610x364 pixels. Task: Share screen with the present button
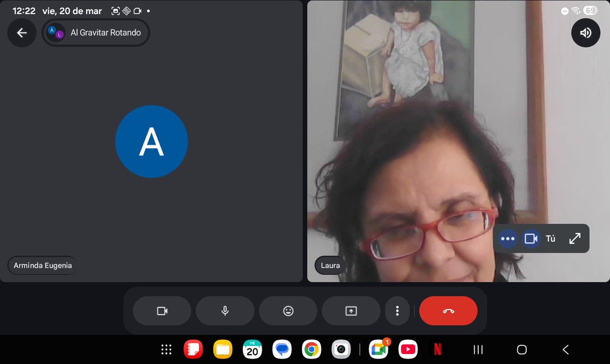[x=351, y=311]
